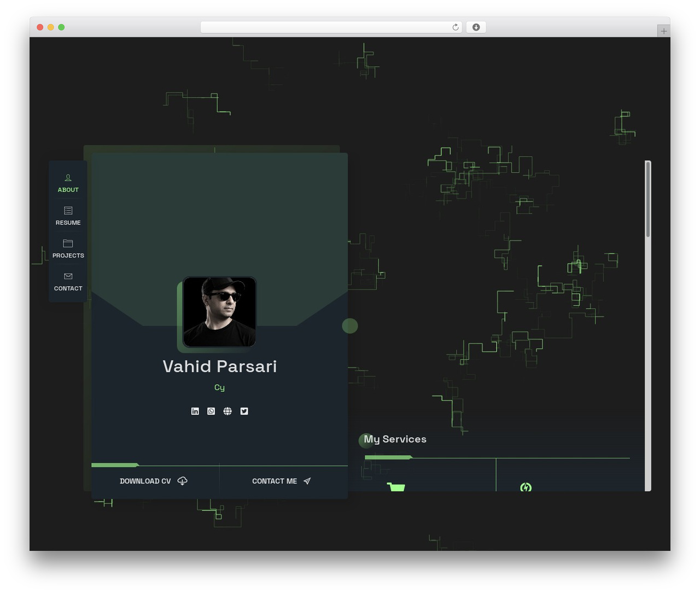The width and height of the screenshot is (700, 593).
Task: Click the browser address bar
Action: [x=331, y=27]
